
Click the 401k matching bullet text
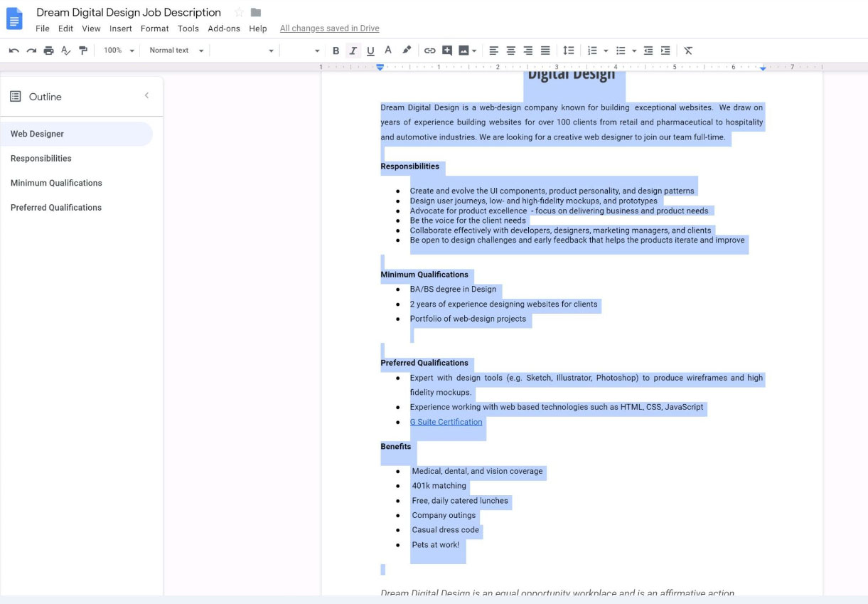tap(439, 486)
